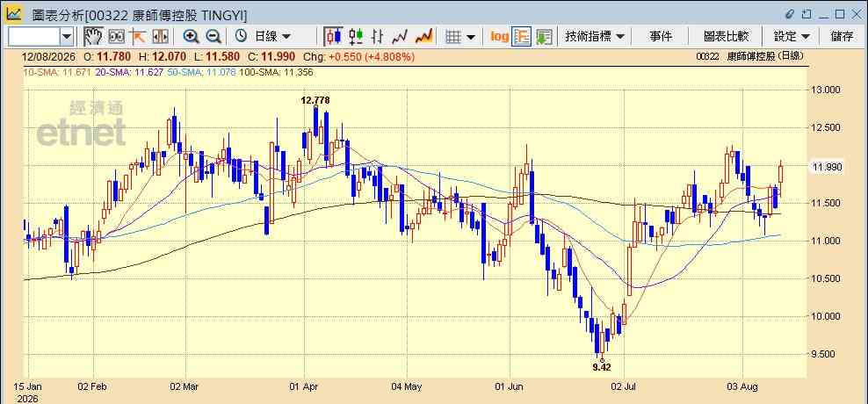Click the 20-SMA legend label

pos(128,72)
